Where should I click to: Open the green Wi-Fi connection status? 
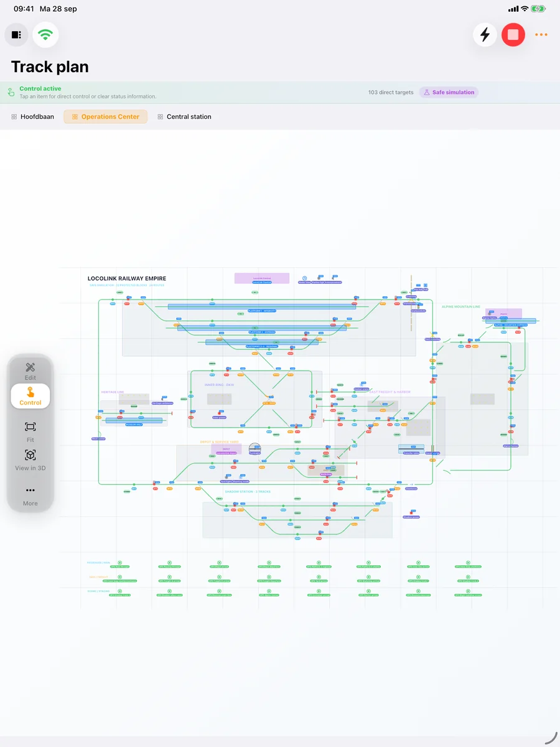tap(45, 35)
